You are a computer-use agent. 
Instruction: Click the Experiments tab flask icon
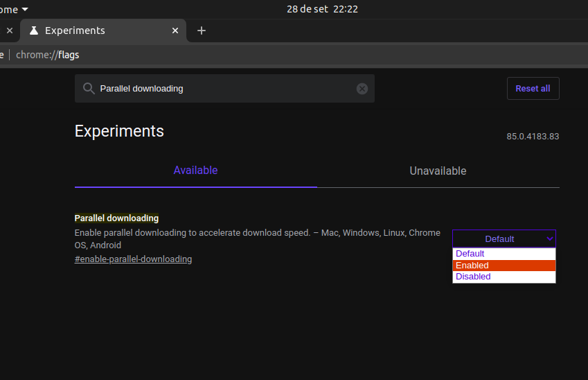[34, 31]
